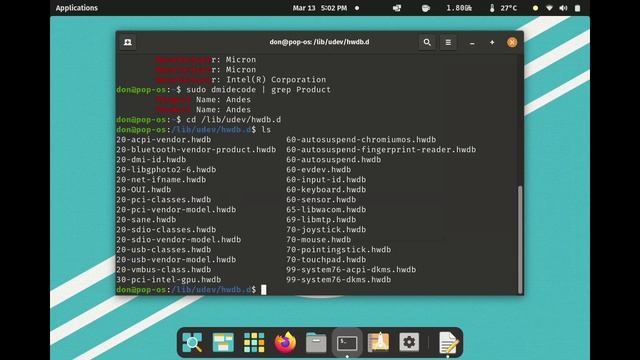Launch Firefox from the dock
Image resolution: width=640 pixels, height=360 pixels.
click(285, 342)
